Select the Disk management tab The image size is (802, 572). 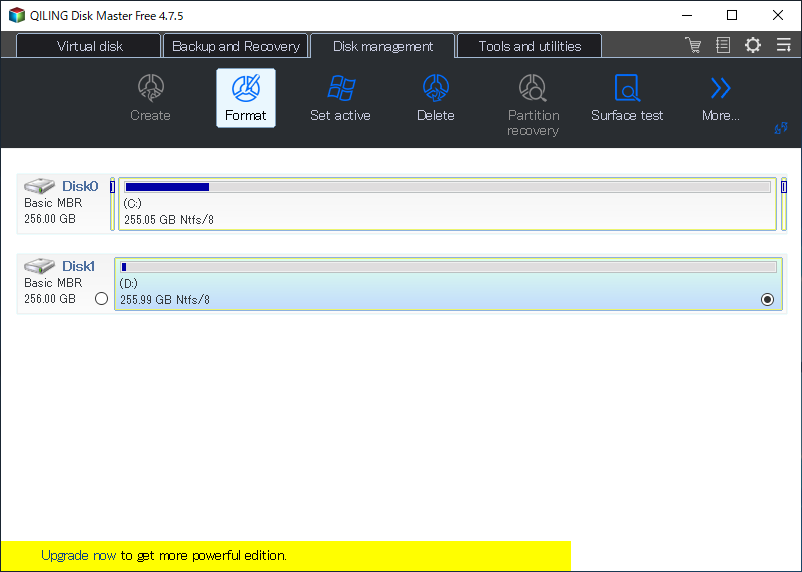[x=383, y=46]
